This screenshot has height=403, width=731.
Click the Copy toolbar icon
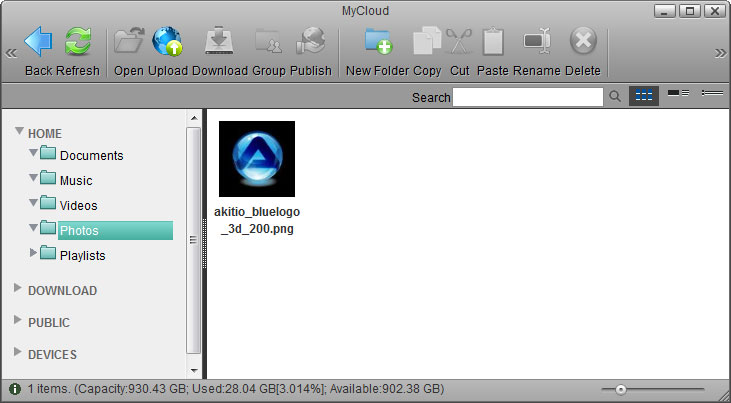(x=427, y=42)
